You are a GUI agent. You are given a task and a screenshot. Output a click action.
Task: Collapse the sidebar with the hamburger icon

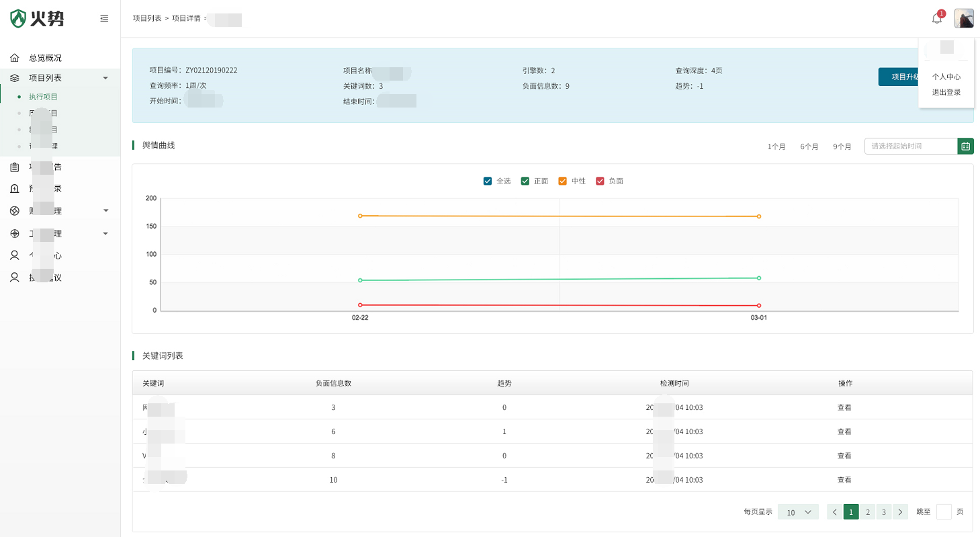[x=104, y=19]
